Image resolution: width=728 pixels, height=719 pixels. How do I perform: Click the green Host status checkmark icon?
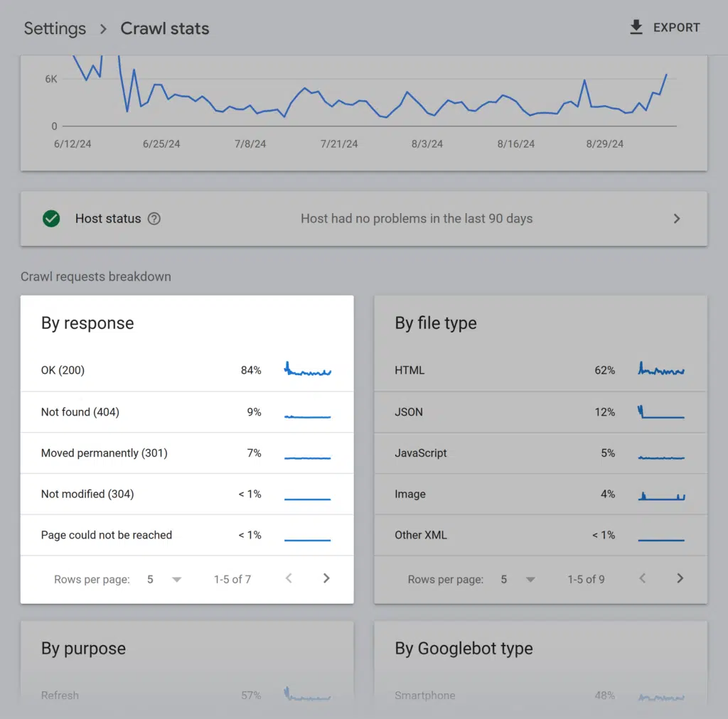point(51,219)
